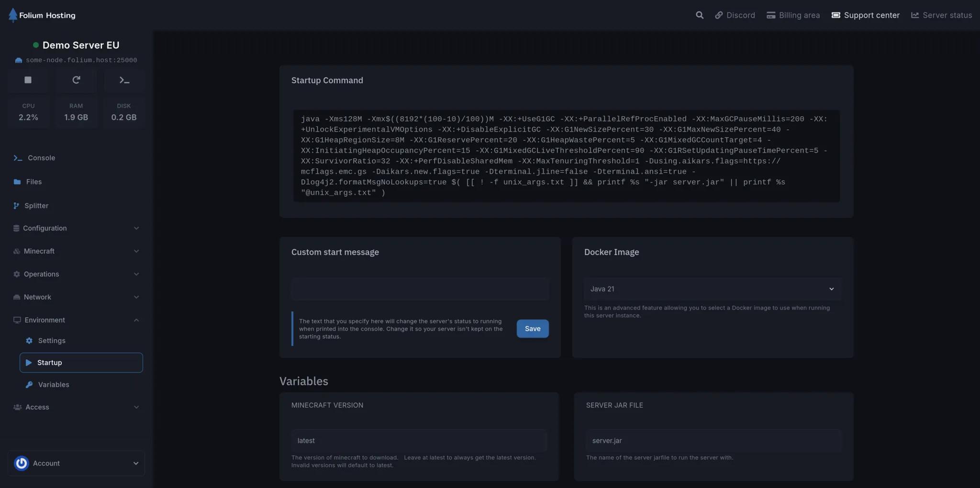Viewport: 980px width, 488px height.
Task: Edit the Minecraft version field showing latest
Action: pos(419,440)
